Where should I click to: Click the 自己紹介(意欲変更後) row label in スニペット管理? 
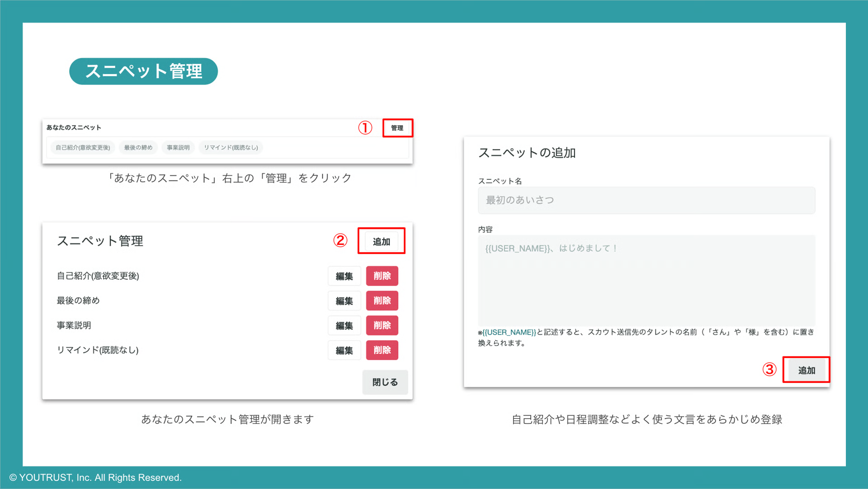tap(98, 276)
